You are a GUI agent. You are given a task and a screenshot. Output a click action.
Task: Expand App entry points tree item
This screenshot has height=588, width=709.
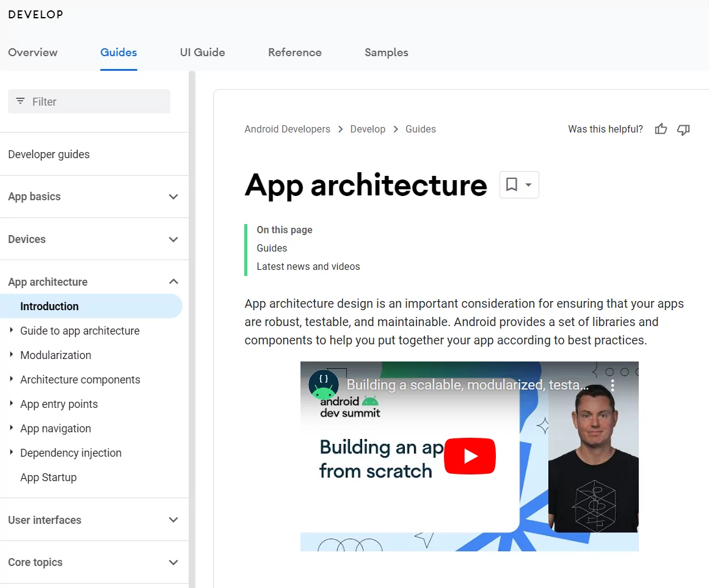pos(12,404)
